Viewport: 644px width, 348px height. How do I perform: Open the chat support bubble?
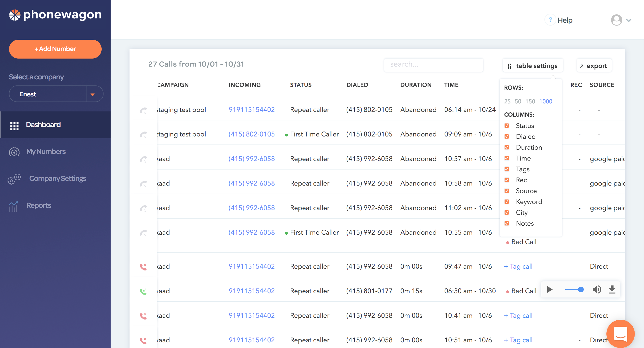pyautogui.click(x=620, y=334)
